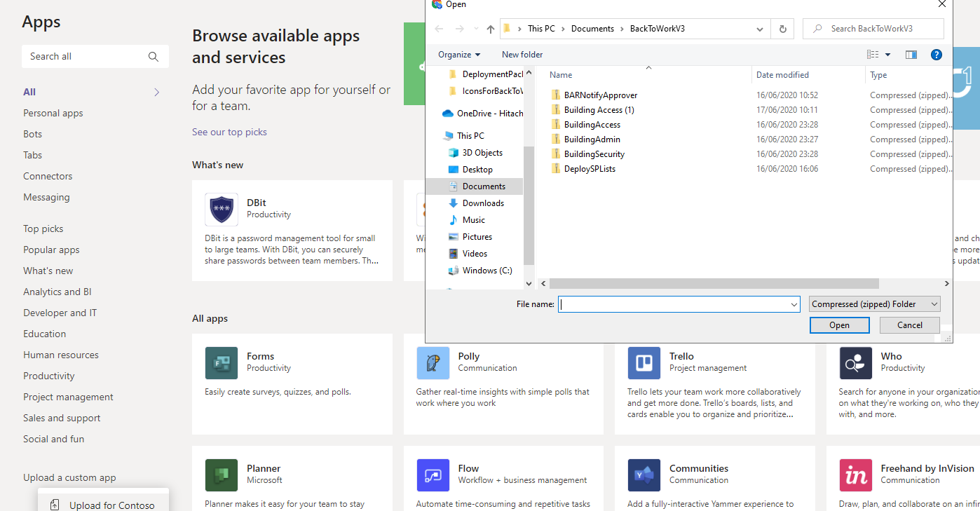This screenshot has width=980, height=511.
Task: Click the change view icon
Action: [x=873, y=55]
